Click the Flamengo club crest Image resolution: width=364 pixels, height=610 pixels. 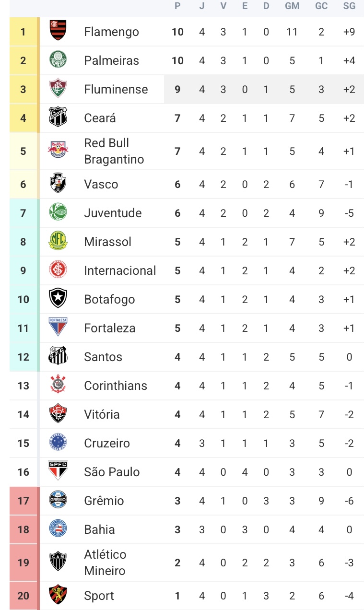58,31
